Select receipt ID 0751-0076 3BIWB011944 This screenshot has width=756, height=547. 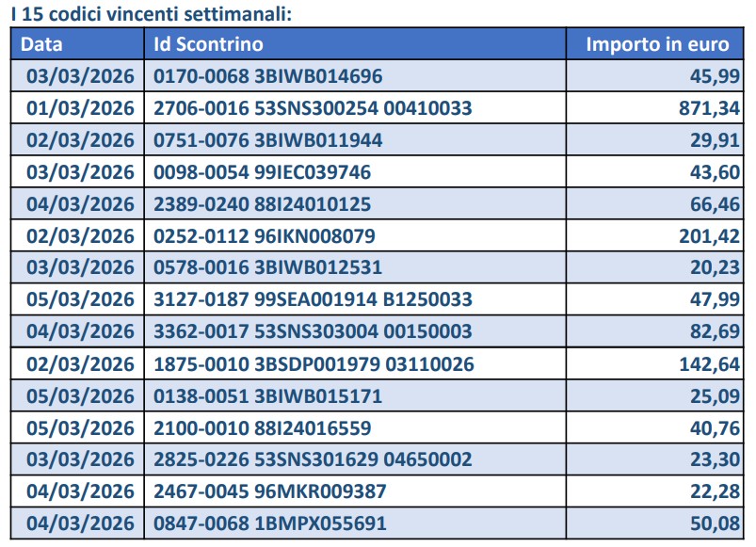(268, 140)
